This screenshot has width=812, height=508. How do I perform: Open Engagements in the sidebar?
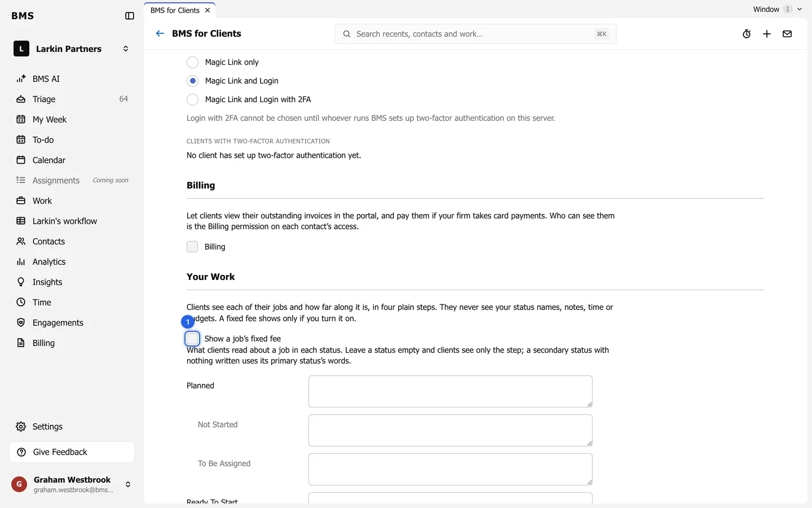(72, 322)
